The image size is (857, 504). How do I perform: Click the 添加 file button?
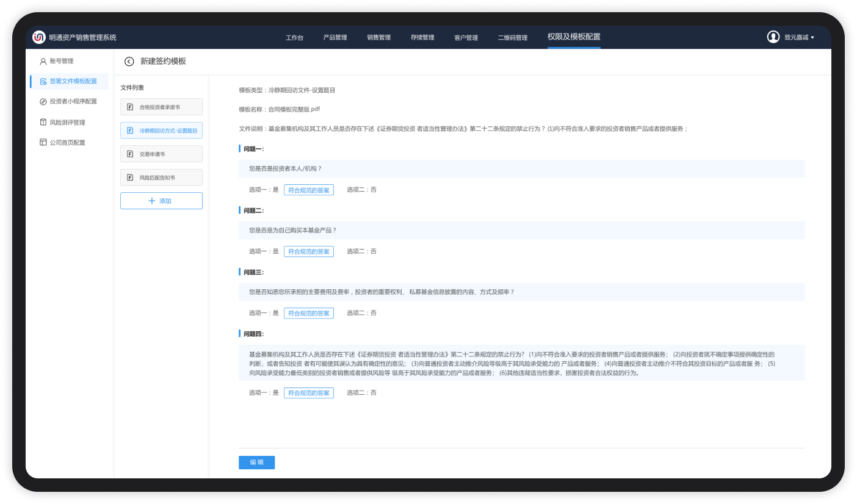point(161,201)
